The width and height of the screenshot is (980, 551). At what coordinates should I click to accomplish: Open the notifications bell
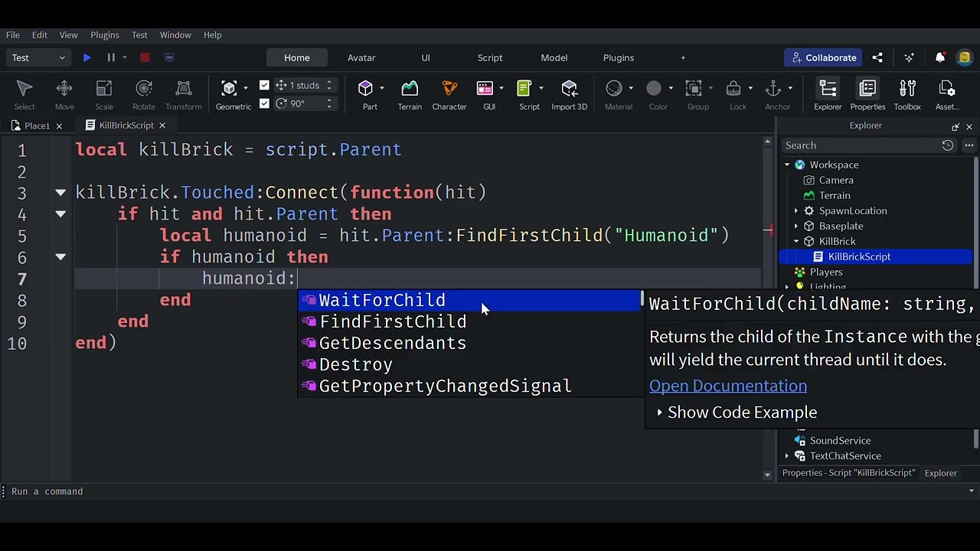[x=940, y=57]
